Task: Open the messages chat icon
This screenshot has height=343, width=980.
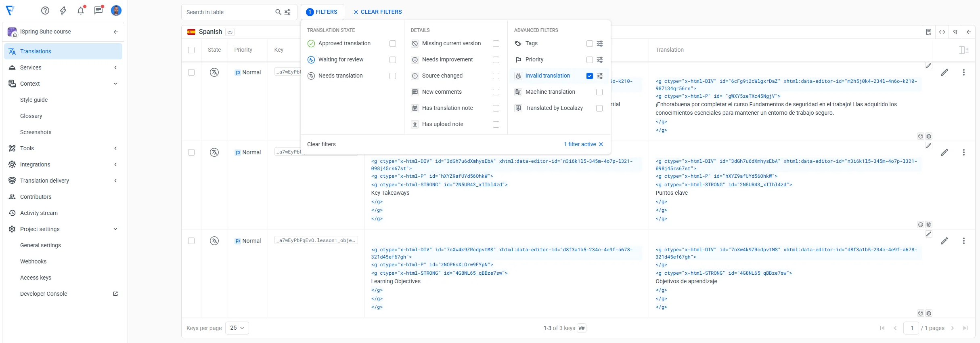Action: tap(98, 11)
